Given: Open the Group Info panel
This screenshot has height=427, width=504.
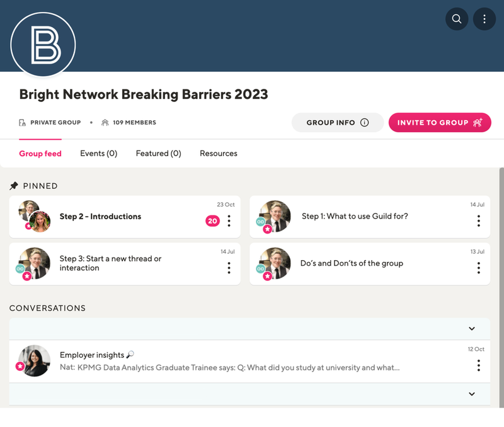Looking at the screenshot, I should 337,122.
